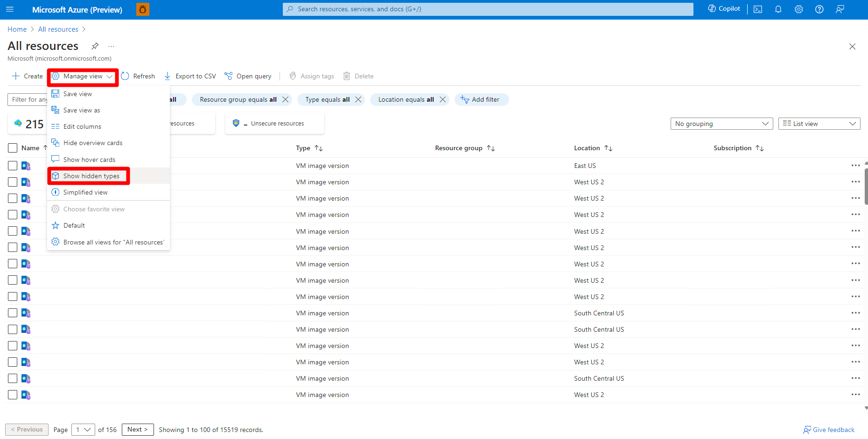
Task: Browse all views for All resources
Action: tap(108, 242)
